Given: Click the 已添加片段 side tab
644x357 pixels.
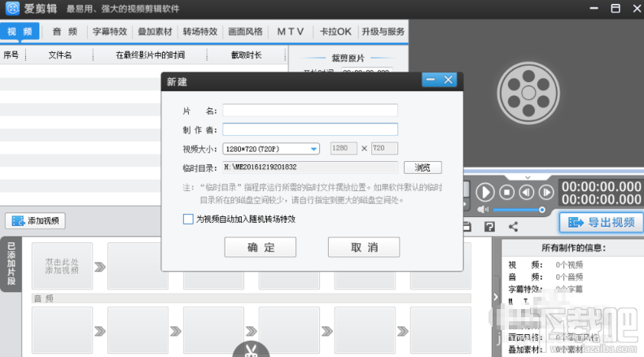Looking at the screenshot, I should click(x=11, y=263).
